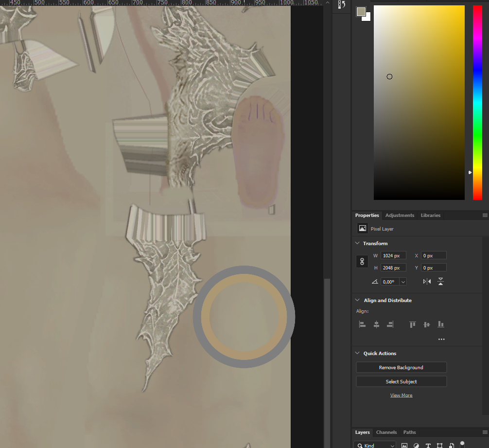This screenshot has width=489, height=448.
Task: Click the W width input field
Action: click(393, 255)
